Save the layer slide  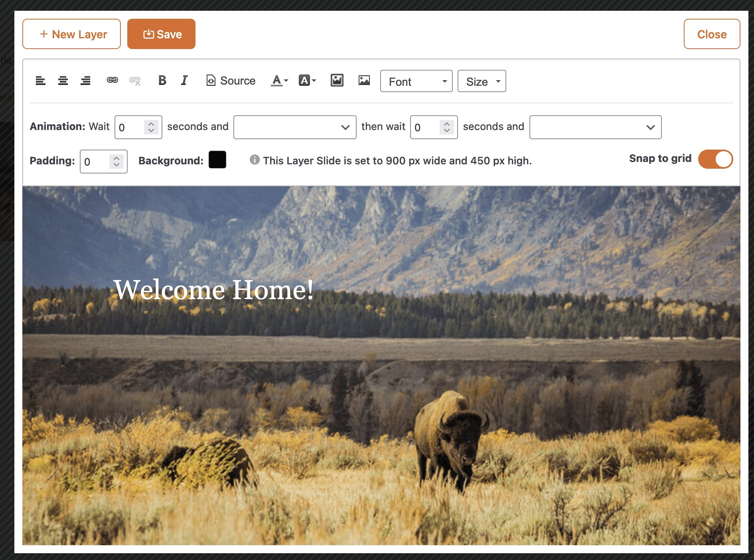click(x=161, y=34)
